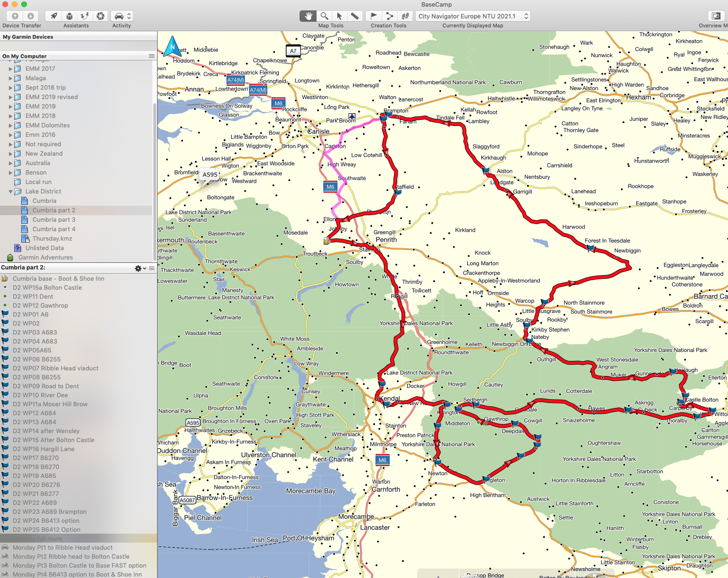
Task: Expand the Malaga folder
Action: pyautogui.click(x=10, y=78)
